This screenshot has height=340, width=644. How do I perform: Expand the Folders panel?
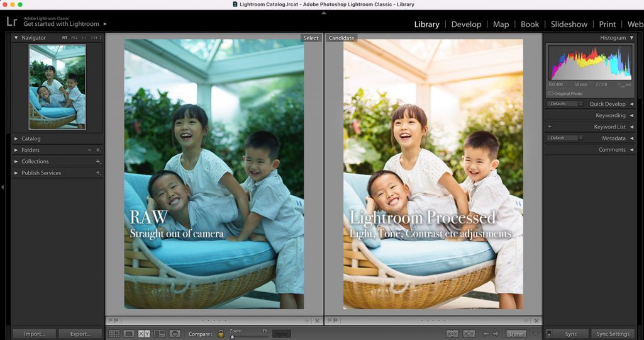click(16, 150)
